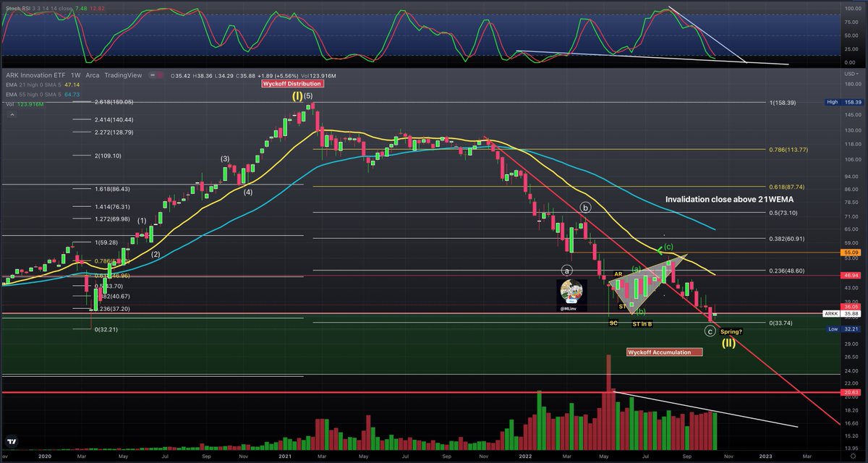This screenshot has height=463, width=868.
Task: Select the 'ST in B' annotation
Action: [x=642, y=323]
